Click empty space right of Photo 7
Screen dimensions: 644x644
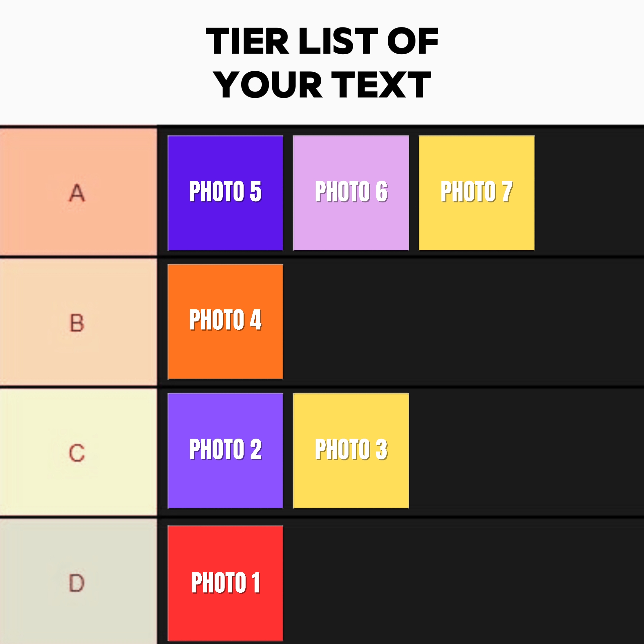tap(588, 193)
